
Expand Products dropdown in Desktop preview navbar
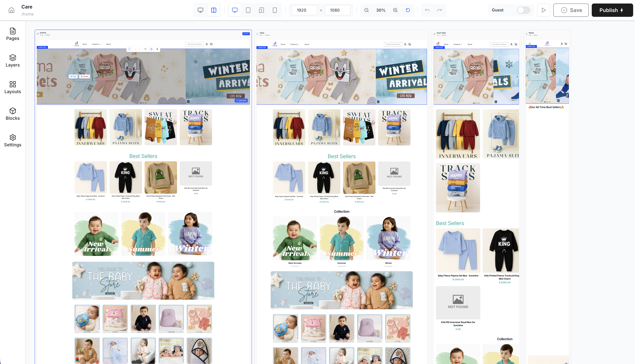click(96, 44)
